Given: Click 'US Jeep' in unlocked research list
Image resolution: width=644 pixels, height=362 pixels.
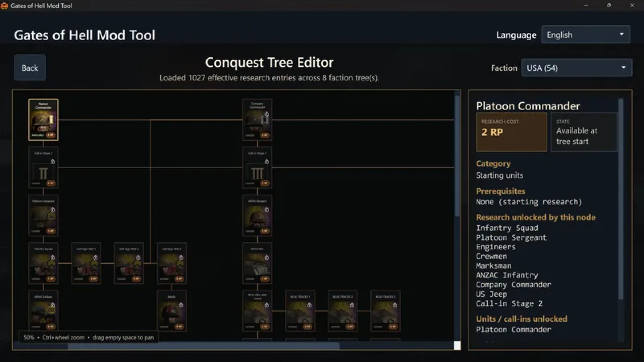Looking at the screenshot, I should [491, 294].
